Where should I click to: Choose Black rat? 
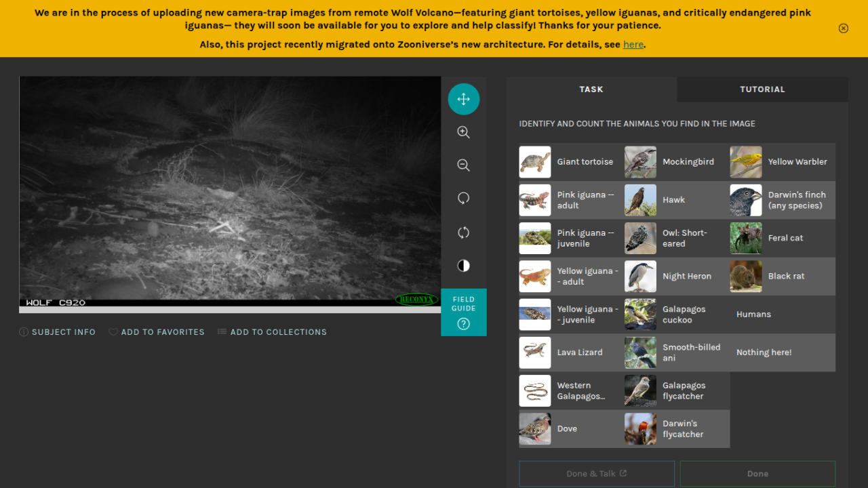(x=783, y=277)
